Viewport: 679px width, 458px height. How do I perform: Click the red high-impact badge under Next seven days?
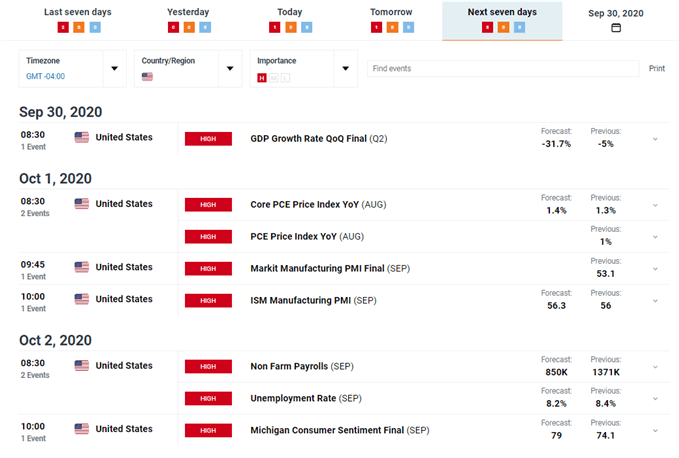click(x=487, y=28)
